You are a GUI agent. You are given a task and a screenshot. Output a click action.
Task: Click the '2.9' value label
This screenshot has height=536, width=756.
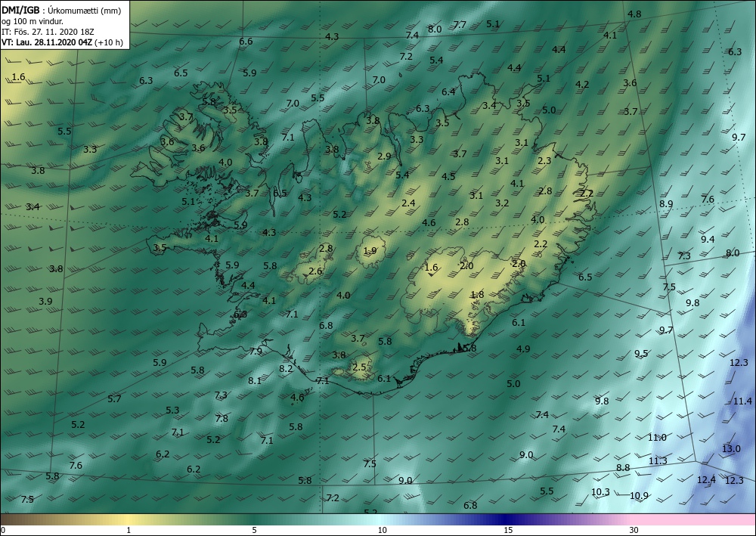tap(384, 156)
